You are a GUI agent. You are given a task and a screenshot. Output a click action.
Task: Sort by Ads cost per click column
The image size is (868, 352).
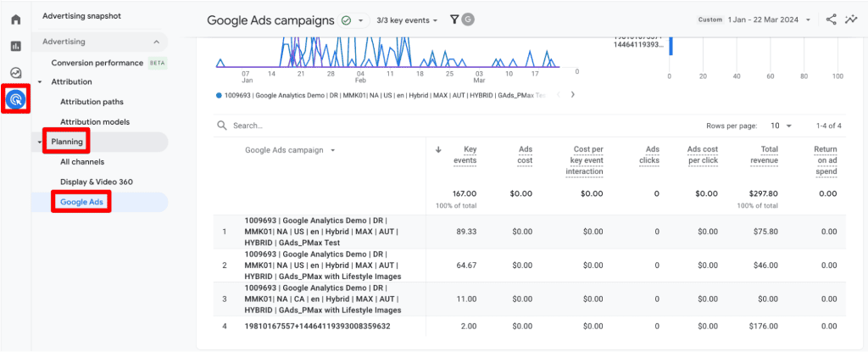click(703, 155)
